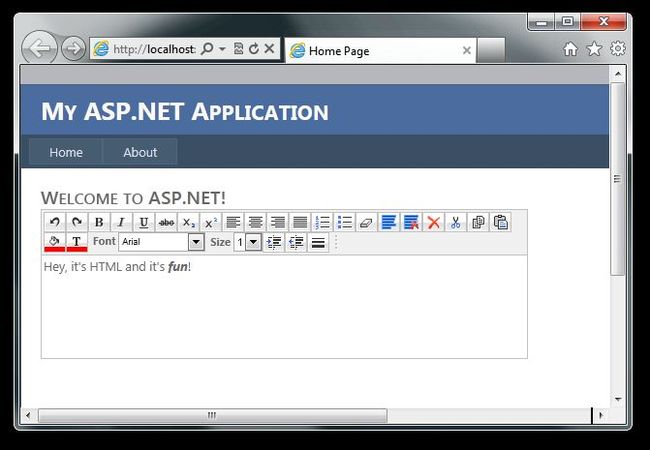Viewport: 650px width, 450px height.
Task: Justify the editor text
Action: click(300, 222)
